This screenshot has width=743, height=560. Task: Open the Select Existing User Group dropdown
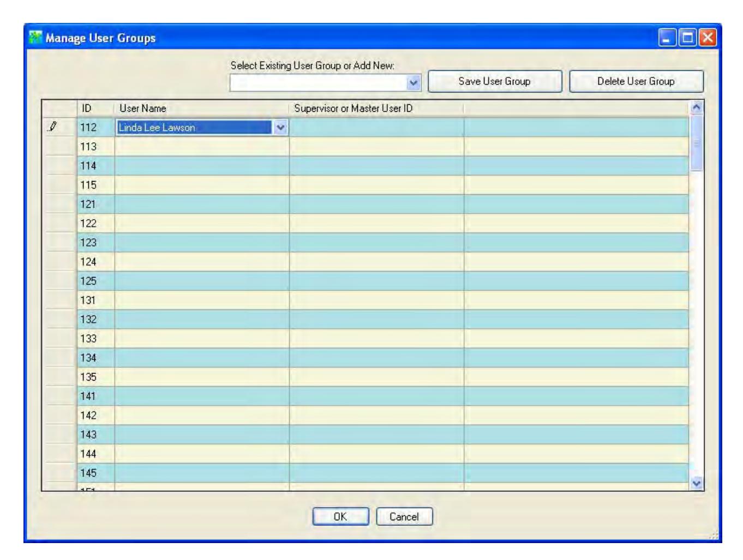click(x=414, y=82)
